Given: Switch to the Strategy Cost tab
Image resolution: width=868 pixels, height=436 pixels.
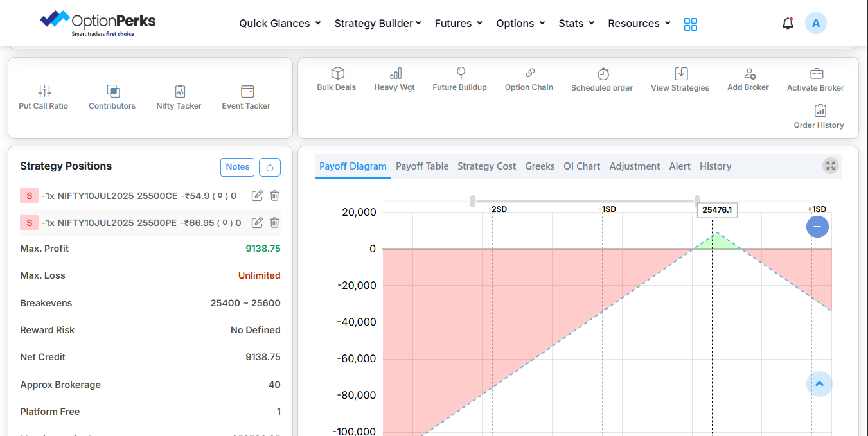Looking at the screenshot, I should [x=486, y=166].
